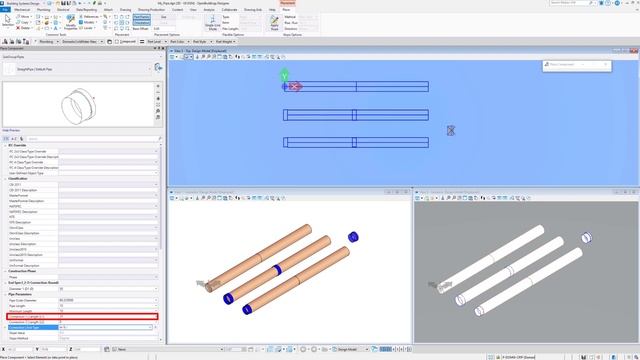Click the Apply Slope tool
This screenshot has width=640, height=360.
pyautogui.click(x=274, y=23)
